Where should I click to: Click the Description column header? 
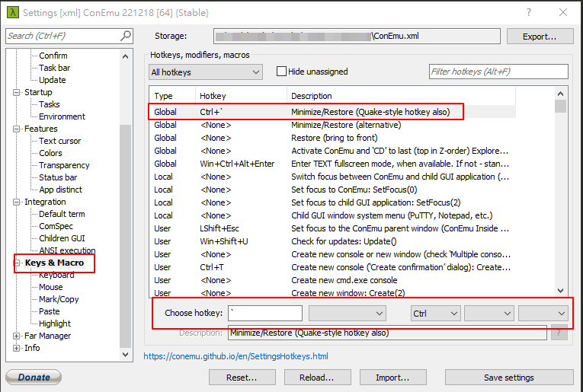(x=401, y=96)
